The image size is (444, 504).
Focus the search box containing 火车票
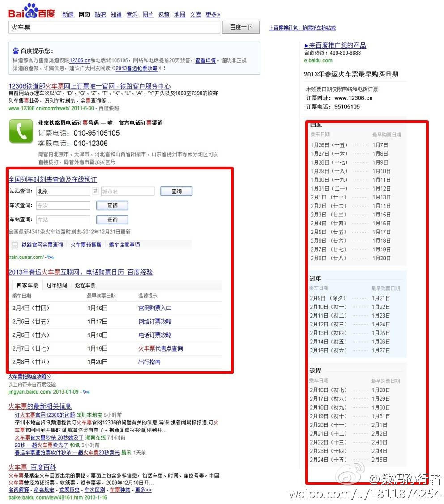[114, 27]
